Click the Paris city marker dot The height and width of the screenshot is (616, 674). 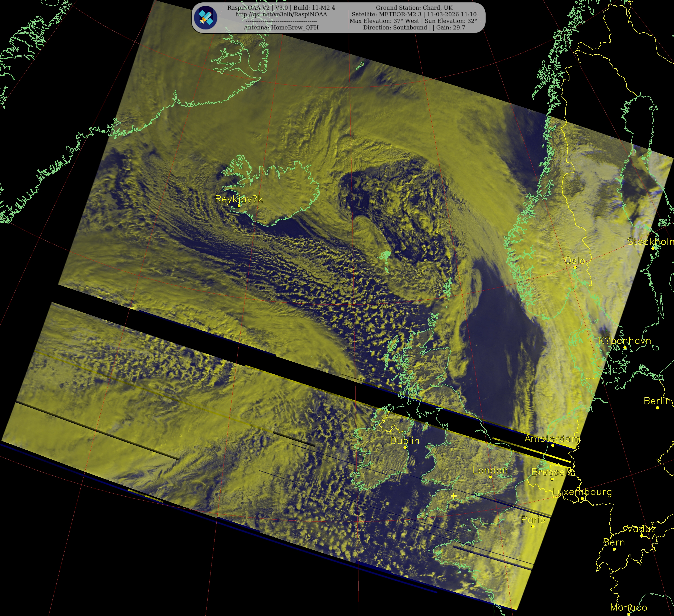(533, 527)
